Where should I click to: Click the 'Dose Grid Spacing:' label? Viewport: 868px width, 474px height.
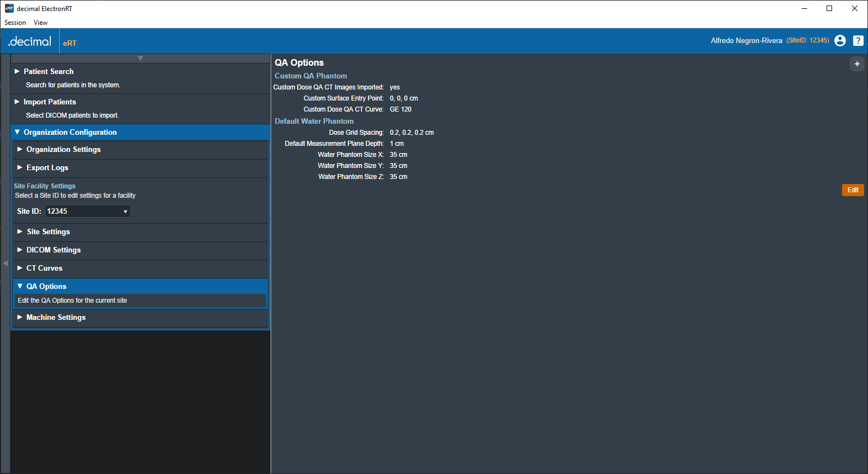coord(357,133)
